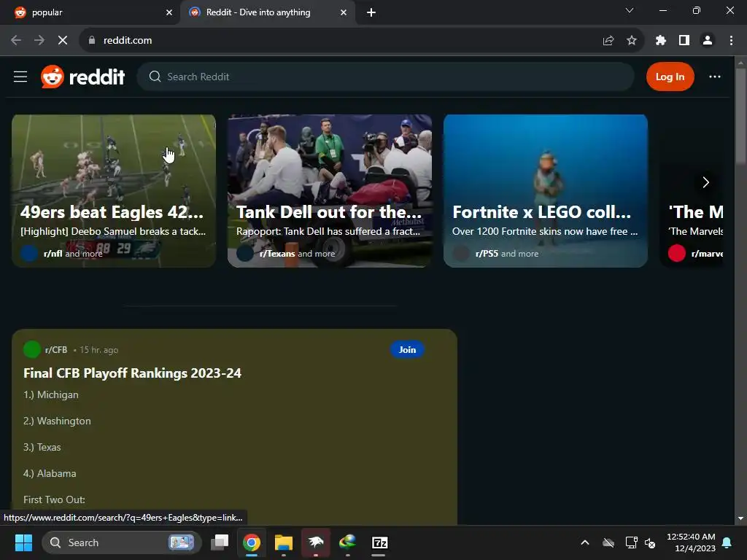Click the r/nfl community avatar
Screen dimensions: 747x560
coord(29,253)
